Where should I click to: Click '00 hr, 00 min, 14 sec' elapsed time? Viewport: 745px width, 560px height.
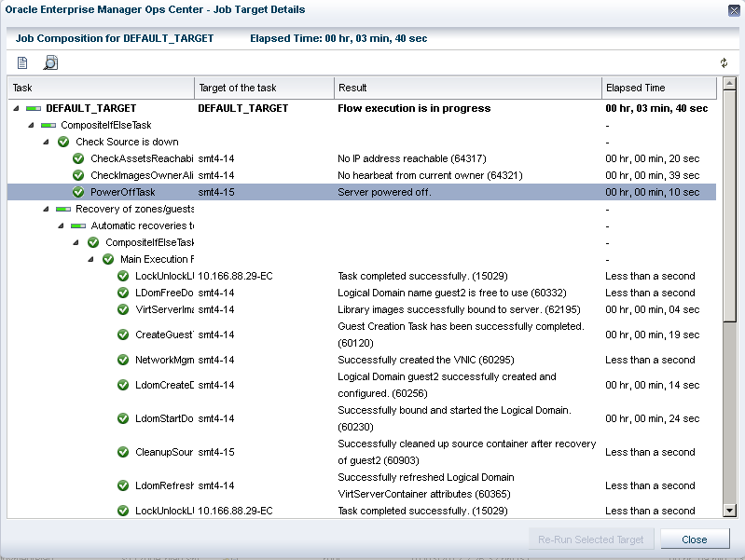[652, 385]
